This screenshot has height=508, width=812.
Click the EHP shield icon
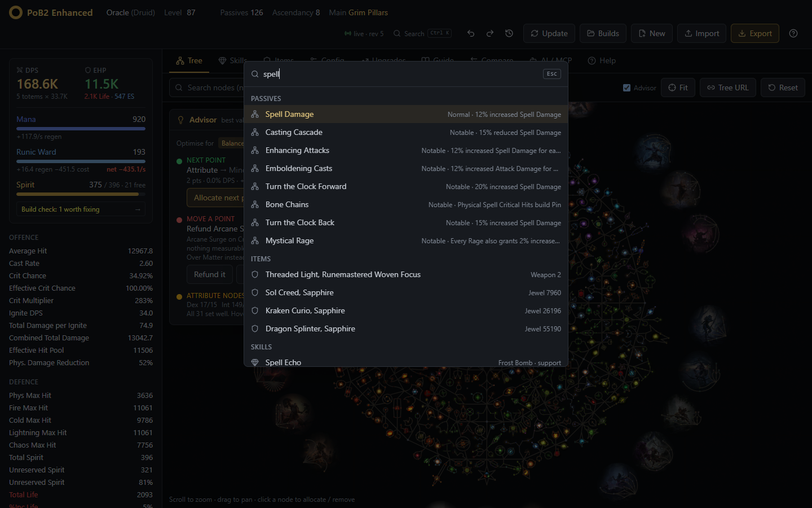click(88, 71)
